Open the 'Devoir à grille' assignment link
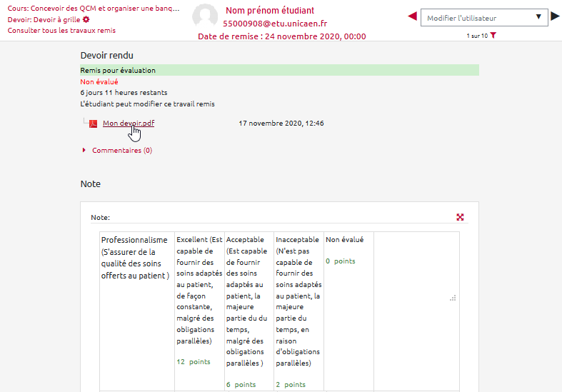This screenshot has width=562, height=392. pyautogui.click(x=44, y=20)
